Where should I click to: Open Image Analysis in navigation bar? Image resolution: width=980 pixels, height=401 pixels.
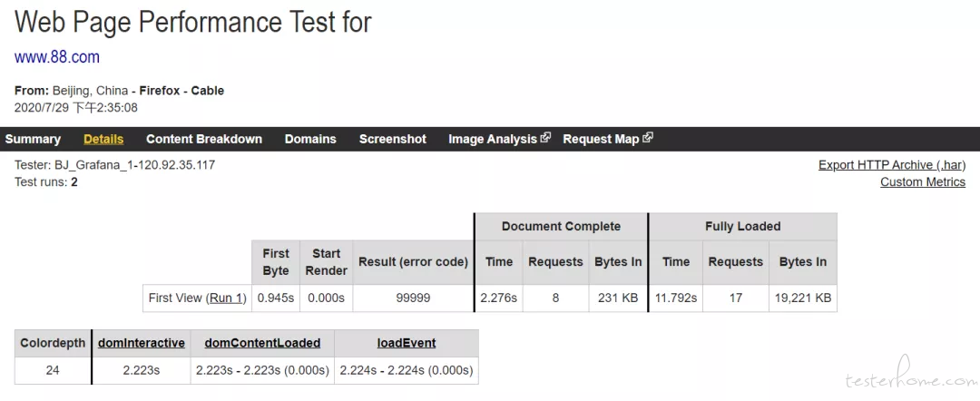tap(493, 140)
